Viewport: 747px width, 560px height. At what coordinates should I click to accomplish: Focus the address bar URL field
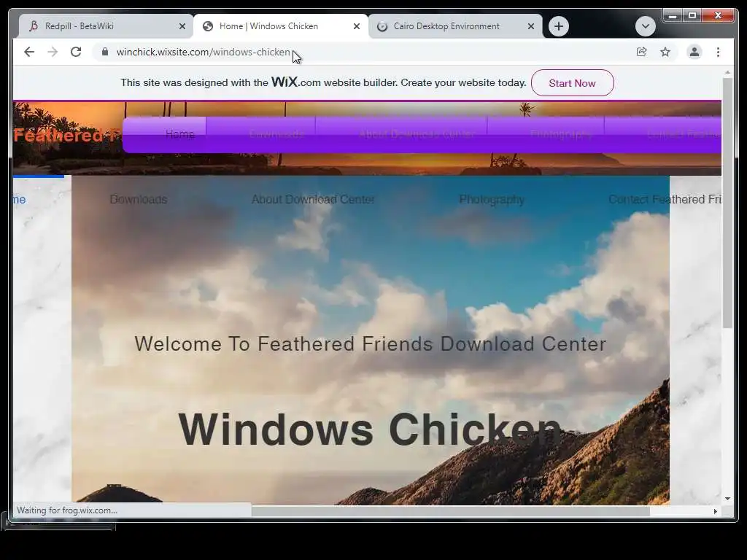tap(362, 52)
